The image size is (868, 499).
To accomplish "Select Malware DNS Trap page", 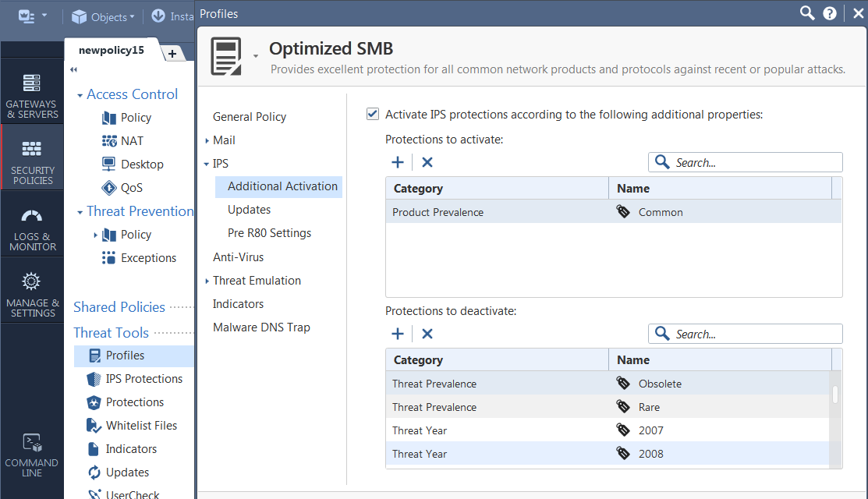I will [x=261, y=327].
